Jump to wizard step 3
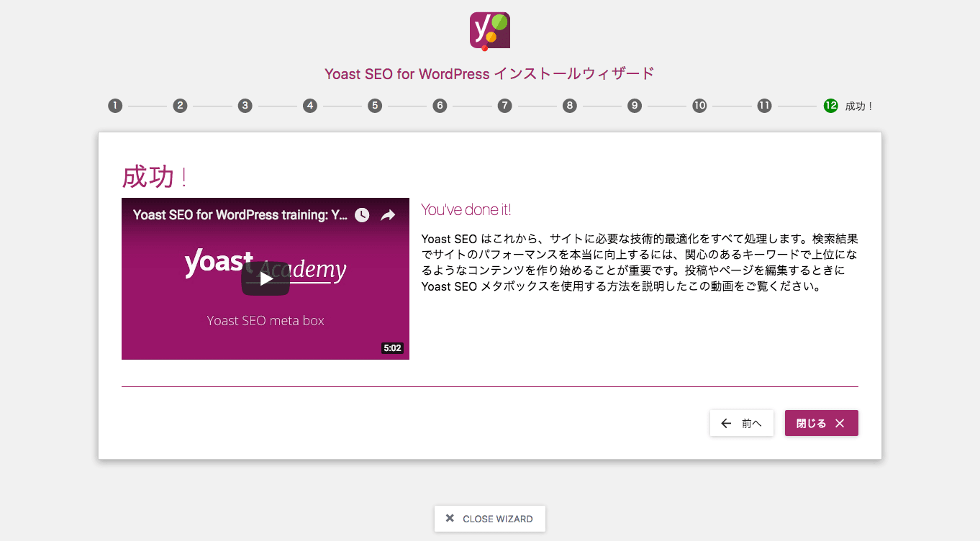Screen dimensions: 980x541 (x=245, y=106)
